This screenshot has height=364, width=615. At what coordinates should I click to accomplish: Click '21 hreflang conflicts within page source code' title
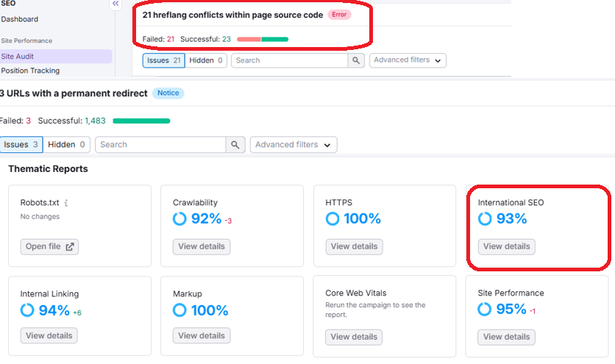tap(232, 15)
